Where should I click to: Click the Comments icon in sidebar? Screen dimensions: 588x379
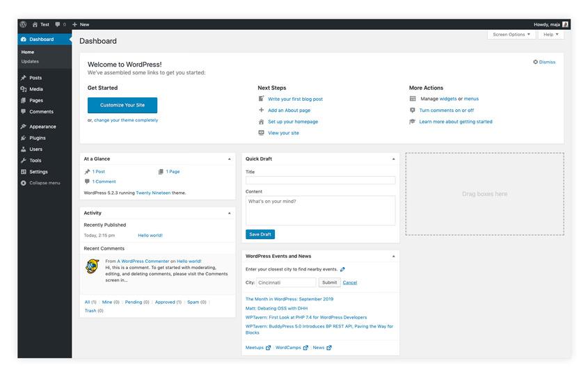23,111
